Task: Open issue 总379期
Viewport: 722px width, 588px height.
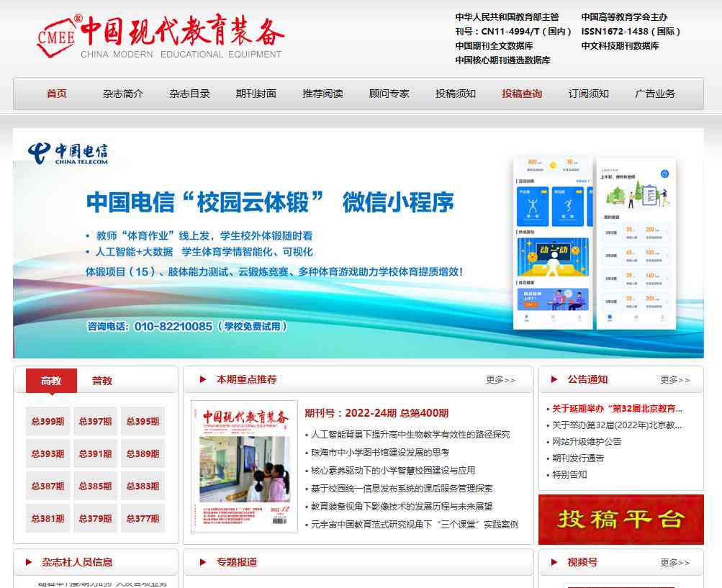Action: [95, 518]
